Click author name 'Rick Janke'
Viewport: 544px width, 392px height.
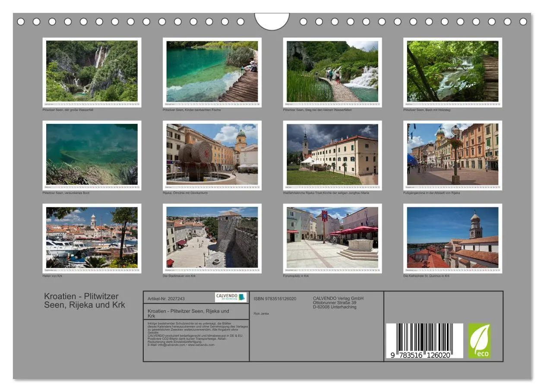point(261,313)
